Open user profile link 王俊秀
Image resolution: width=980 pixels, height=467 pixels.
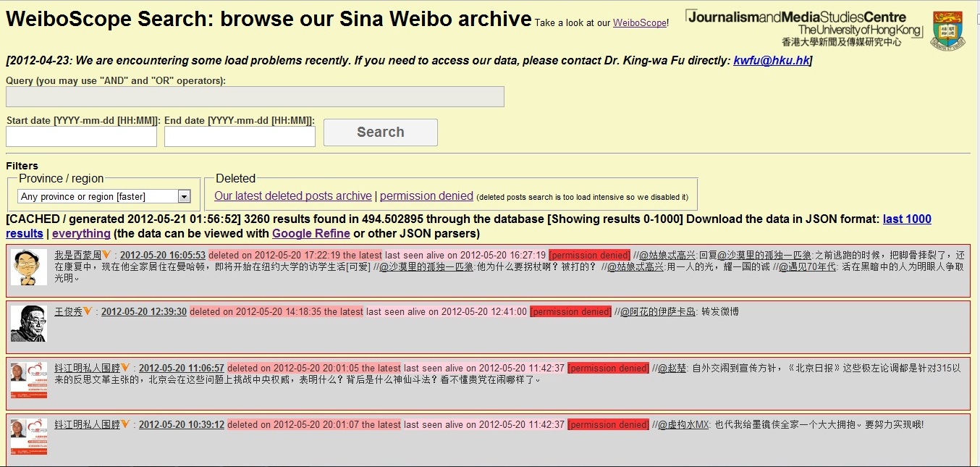[69, 311]
